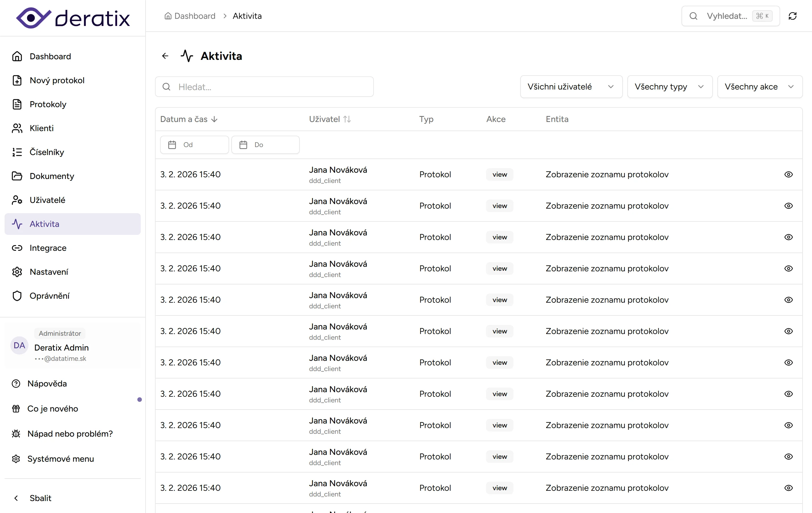Click the Hledat search field

264,87
